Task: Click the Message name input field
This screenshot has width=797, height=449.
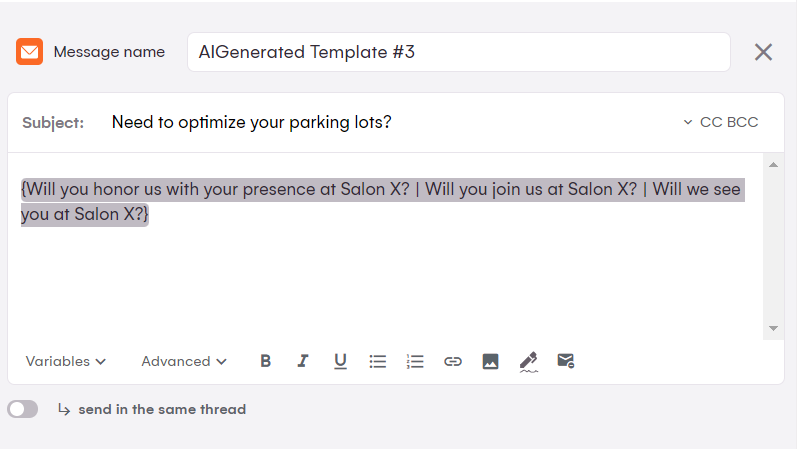Action: pyautogui.click(x=458, y=52)
